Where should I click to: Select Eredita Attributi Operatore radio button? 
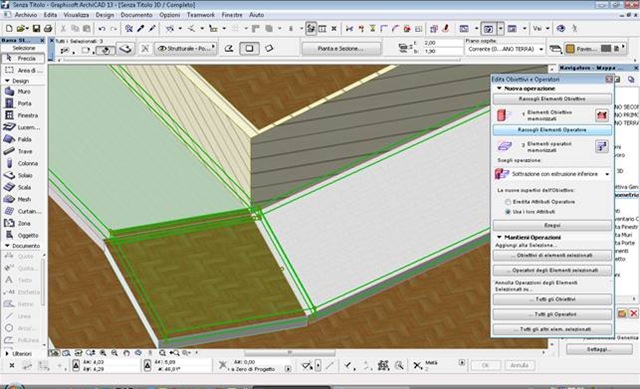(508, 202)
